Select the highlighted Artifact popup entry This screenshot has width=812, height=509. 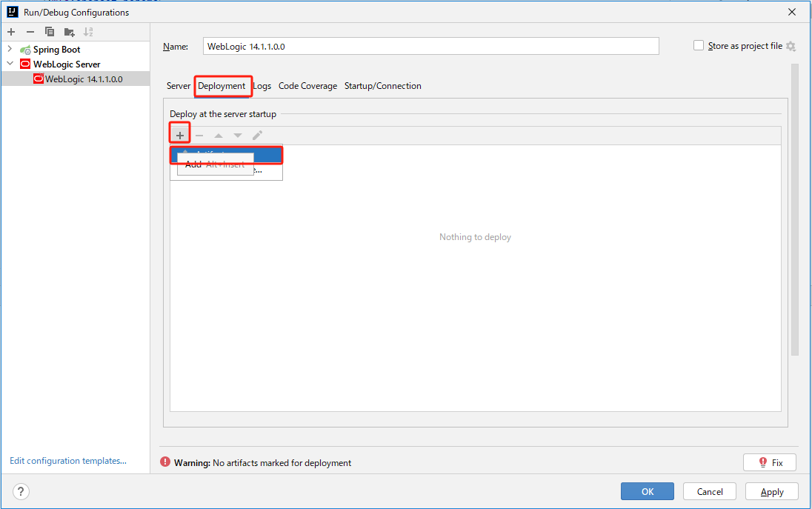226,155
